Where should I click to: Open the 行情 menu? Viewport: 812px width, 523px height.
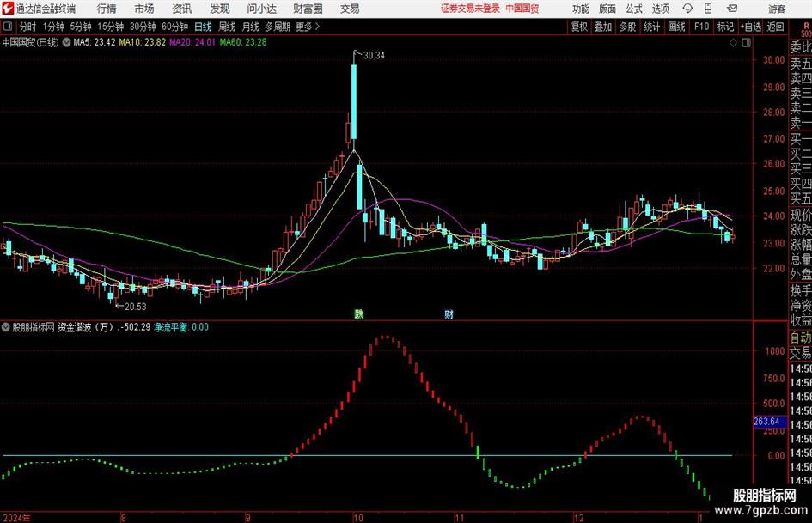tap(107, 9)
